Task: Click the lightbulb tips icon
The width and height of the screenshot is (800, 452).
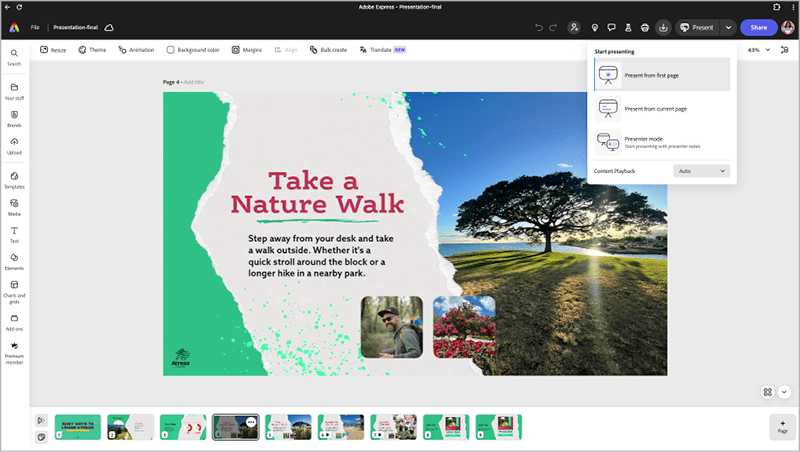Action: tap(595, 28)
